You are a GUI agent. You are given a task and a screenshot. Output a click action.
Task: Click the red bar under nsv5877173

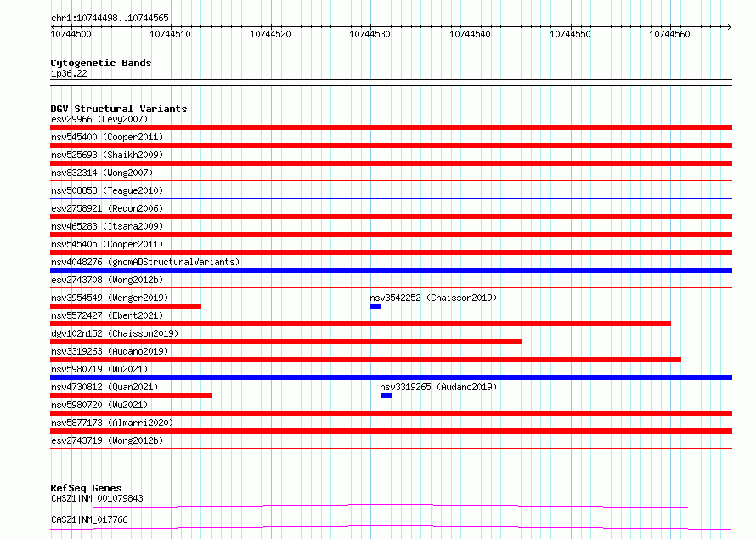[x=391, y=431]
